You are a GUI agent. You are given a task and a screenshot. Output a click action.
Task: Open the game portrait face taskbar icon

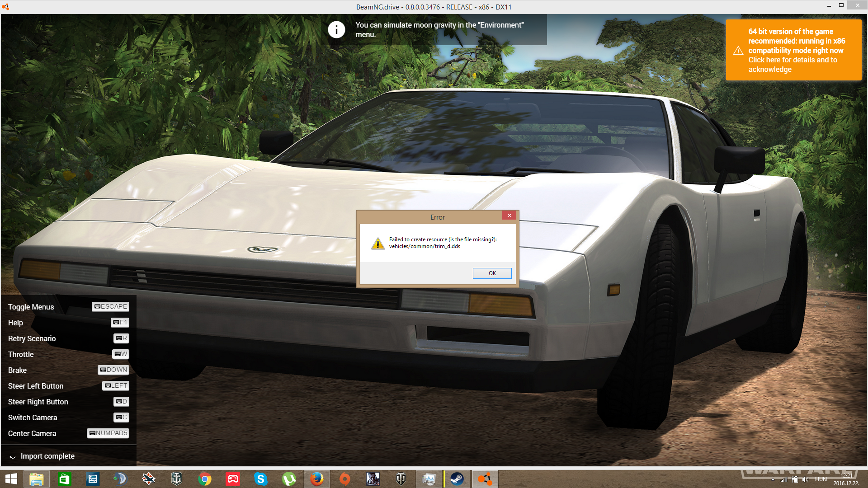click(x=373, y=479)
